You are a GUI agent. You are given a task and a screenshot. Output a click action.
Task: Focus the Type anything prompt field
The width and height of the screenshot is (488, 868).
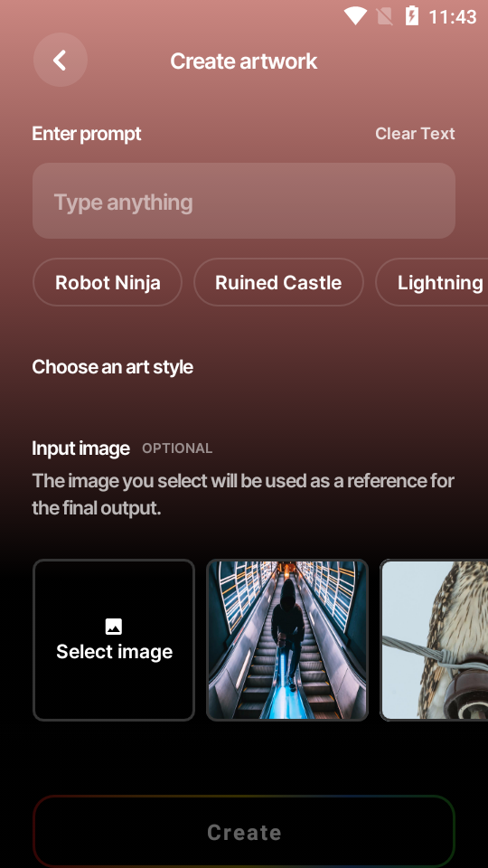pyautogui.click(x=244, y=201)
